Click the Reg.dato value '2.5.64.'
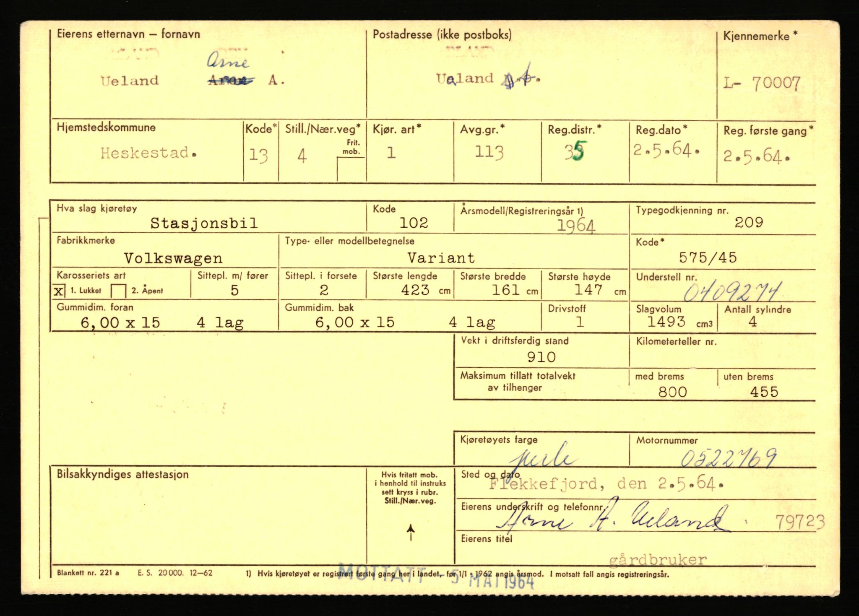 (666, 150)
